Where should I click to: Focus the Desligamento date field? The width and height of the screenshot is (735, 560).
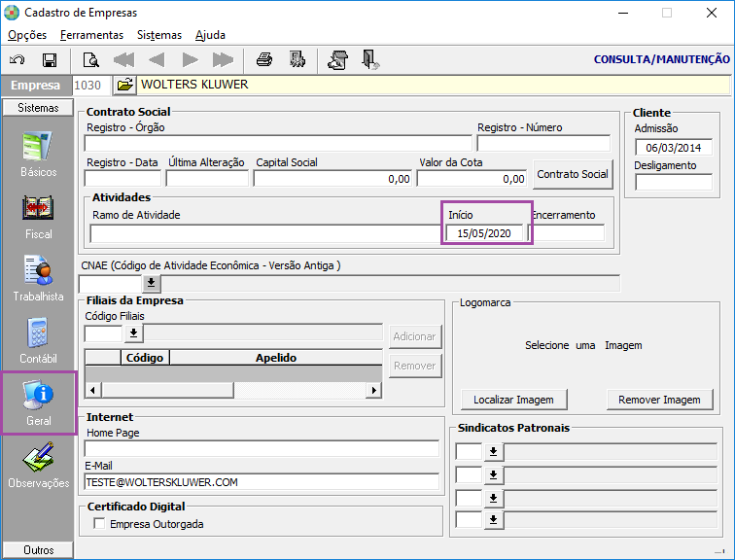(x=674, y=182)
